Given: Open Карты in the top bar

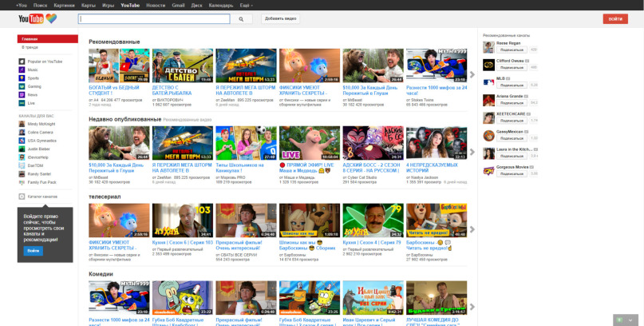Looking at the screenshot, I should (x=89, y=6).
